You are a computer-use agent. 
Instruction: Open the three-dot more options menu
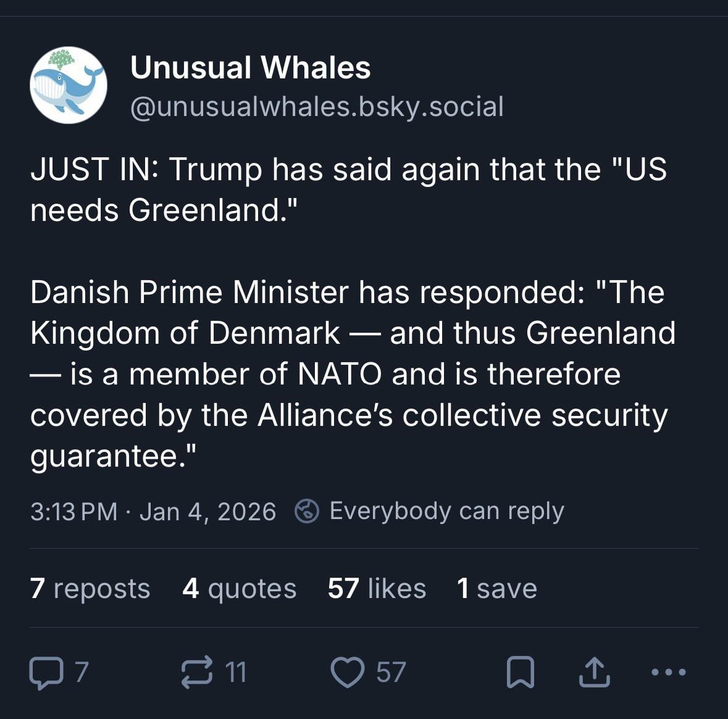[668, 672]
